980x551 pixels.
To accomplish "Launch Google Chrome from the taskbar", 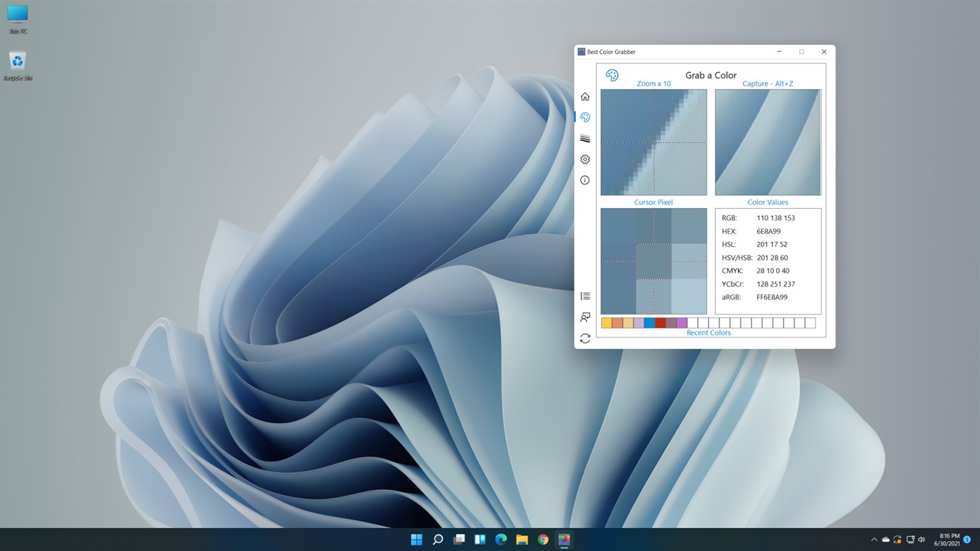I will [x=542, y=539].
